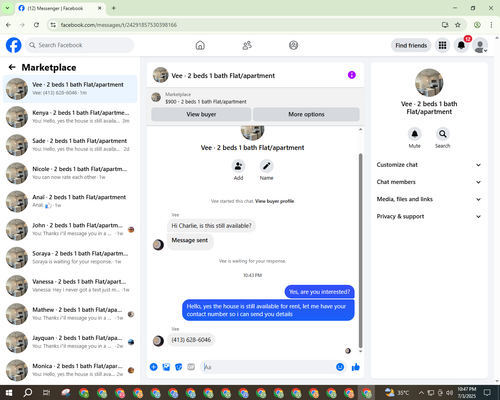The width and height of the screenshot is (500, 400).
Task: Send a thumbs-up like
Action: 356,367
